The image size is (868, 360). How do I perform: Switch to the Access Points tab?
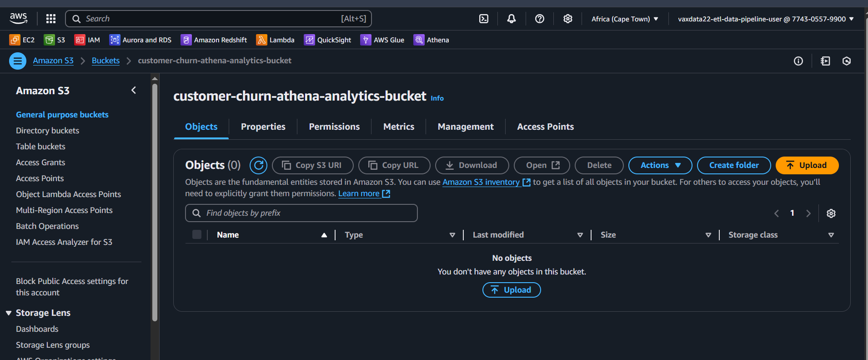pos(546,127)
